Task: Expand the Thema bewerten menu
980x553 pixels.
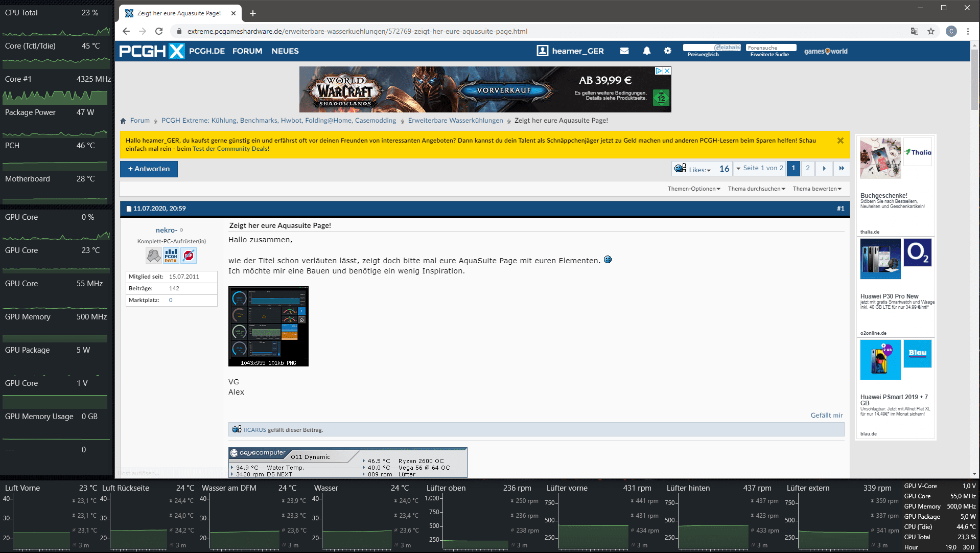Action: pos(817,189)
